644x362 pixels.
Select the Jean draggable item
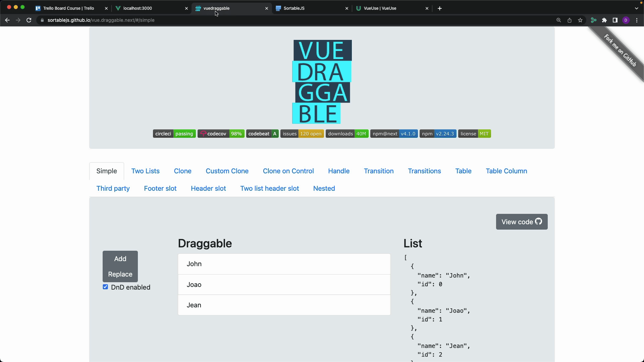pyautogui.click(x=284, y=305)
